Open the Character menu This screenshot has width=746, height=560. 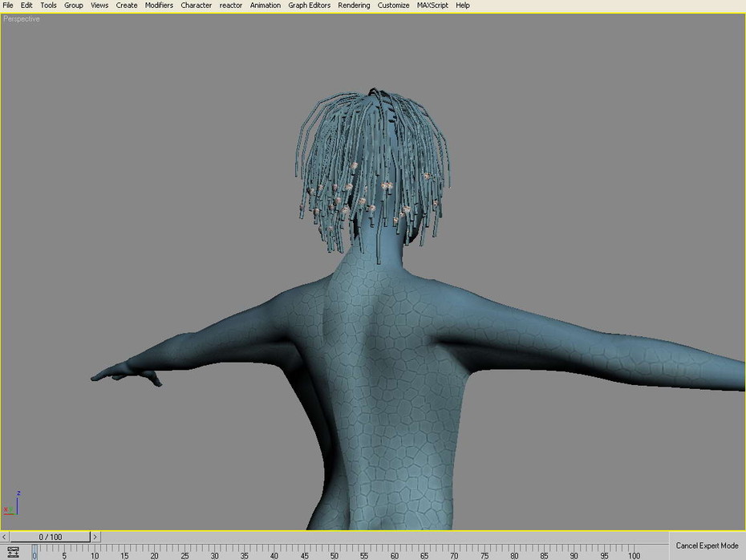click(196, 6)
